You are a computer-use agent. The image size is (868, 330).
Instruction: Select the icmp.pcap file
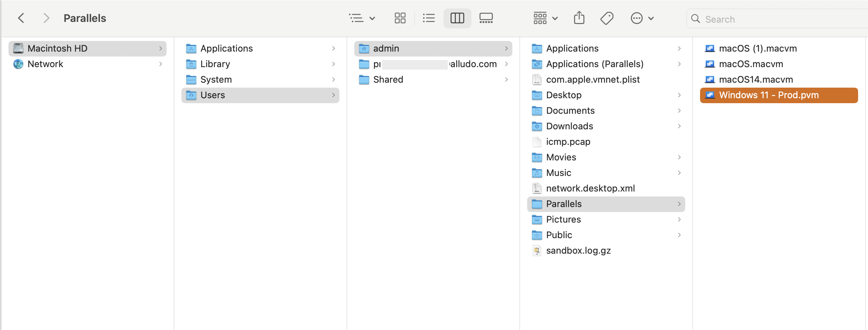click(x=606, y=142)
